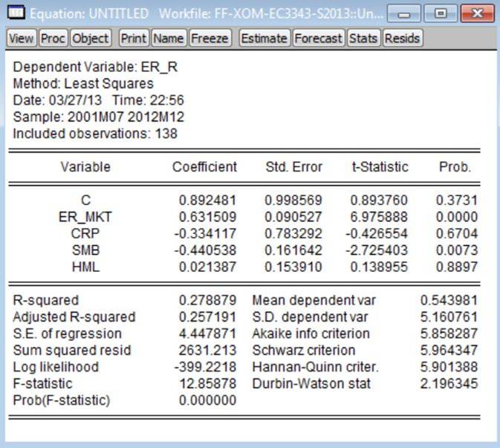
Task: Click the 'Std. Error' column header
Action: (x=294, y=166)
